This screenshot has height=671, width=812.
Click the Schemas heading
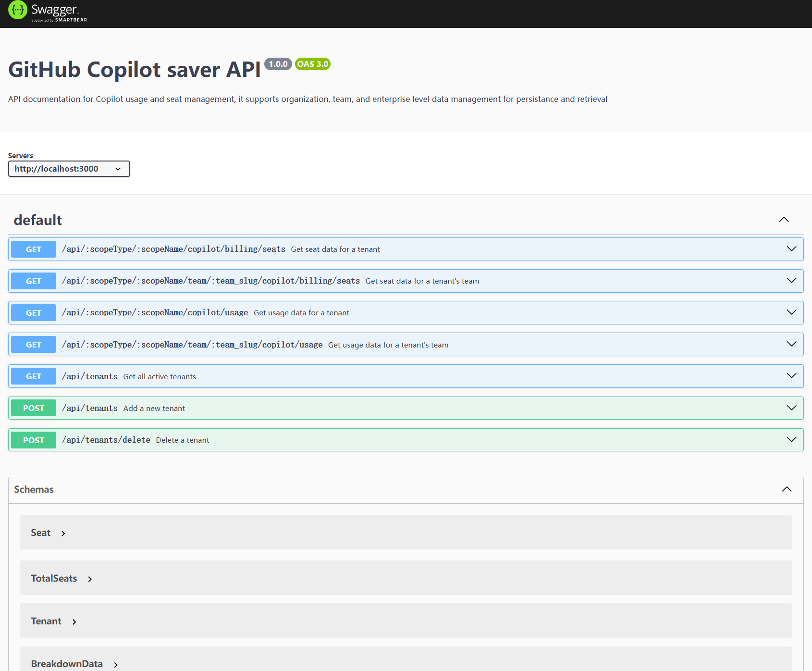pyautogui.click(x=34, y=489)
